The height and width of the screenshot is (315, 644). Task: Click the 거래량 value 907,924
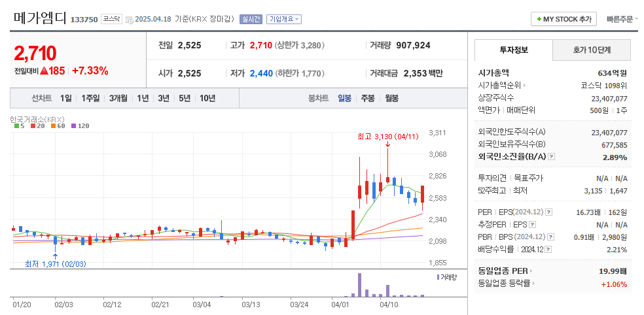(413, 46)
